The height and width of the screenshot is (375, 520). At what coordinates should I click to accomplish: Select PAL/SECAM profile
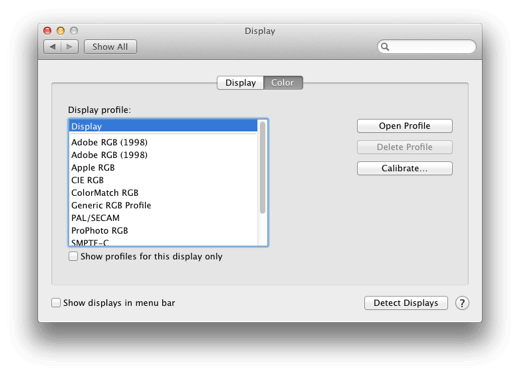pos(163,218)
